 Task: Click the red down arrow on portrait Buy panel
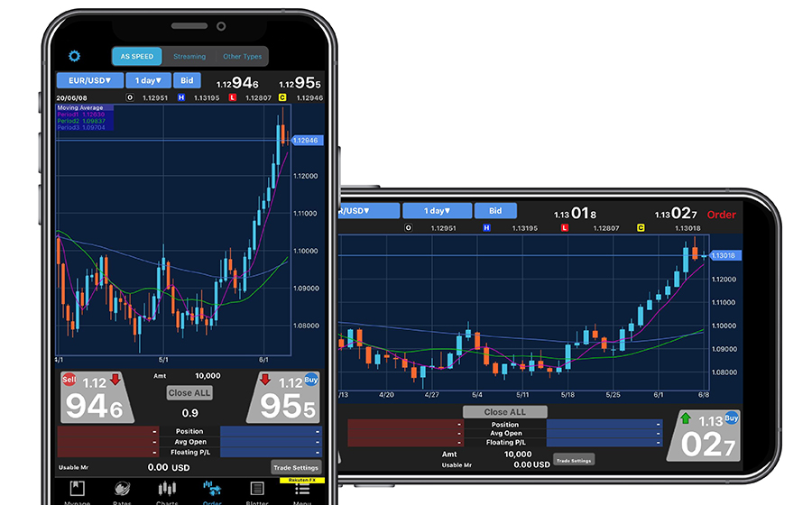(x=265, y=380)
